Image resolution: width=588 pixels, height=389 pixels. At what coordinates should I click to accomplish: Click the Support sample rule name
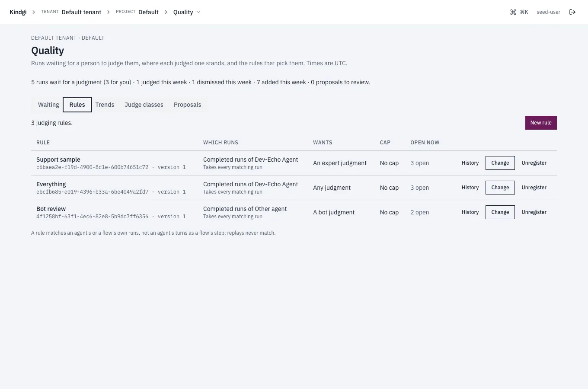58,159
